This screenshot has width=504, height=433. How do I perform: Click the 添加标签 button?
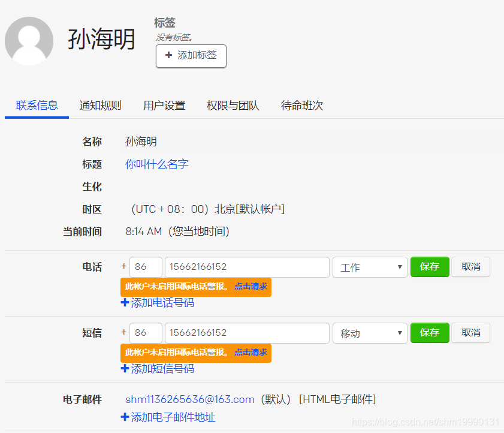[191, 56]
